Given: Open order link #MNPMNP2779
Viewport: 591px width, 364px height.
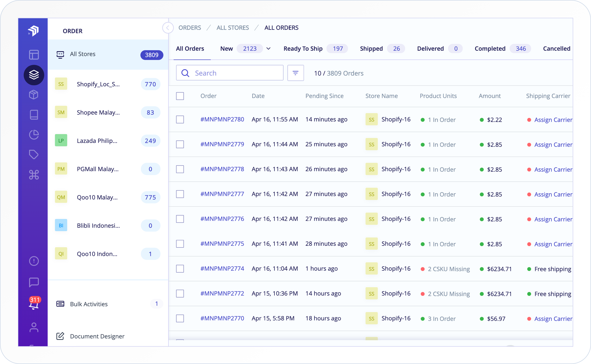Looking at the screenshot, I should click(x=222, y=144).
